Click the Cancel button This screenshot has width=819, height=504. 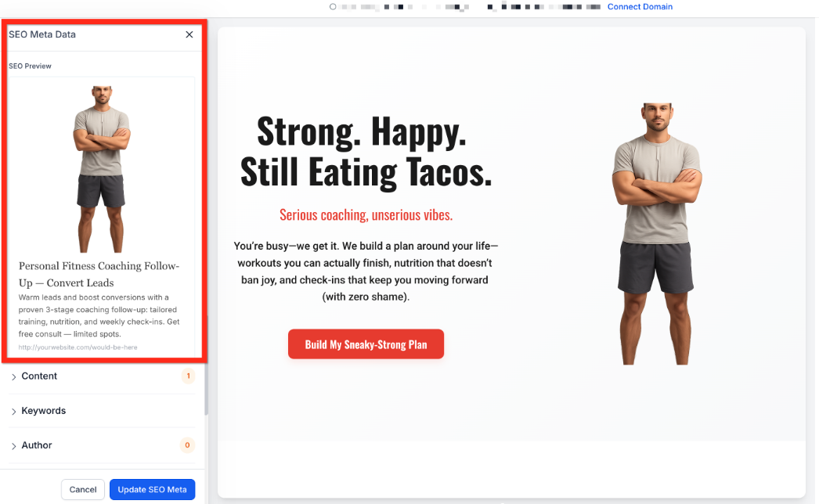point(83,489)
